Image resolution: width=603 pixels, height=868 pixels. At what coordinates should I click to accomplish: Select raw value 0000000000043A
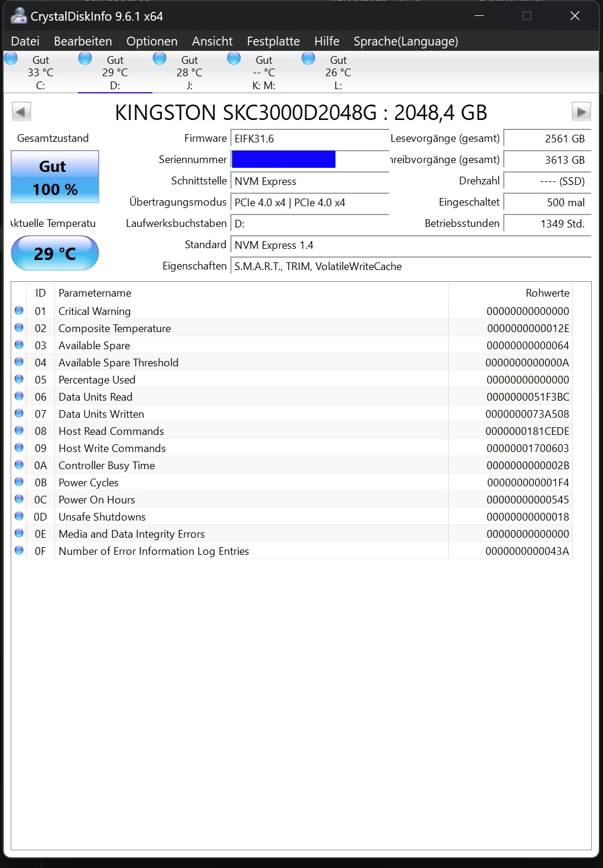(x=527, y=551)
